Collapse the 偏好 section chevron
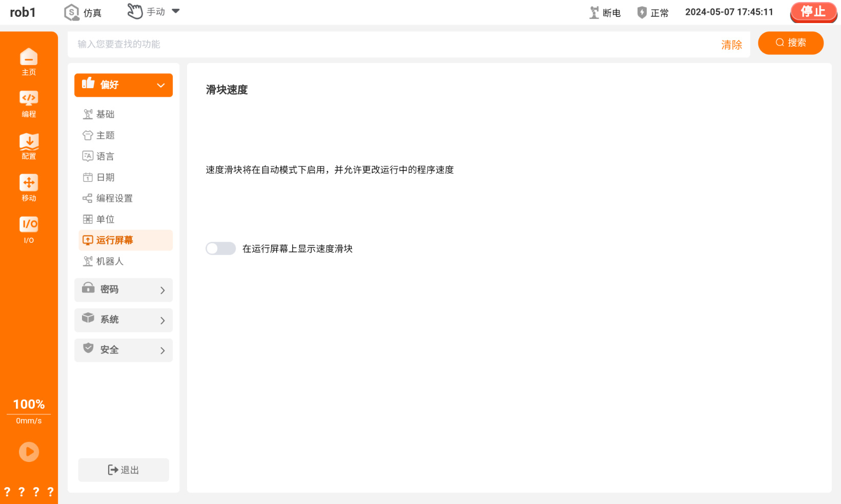 (161, 86)
